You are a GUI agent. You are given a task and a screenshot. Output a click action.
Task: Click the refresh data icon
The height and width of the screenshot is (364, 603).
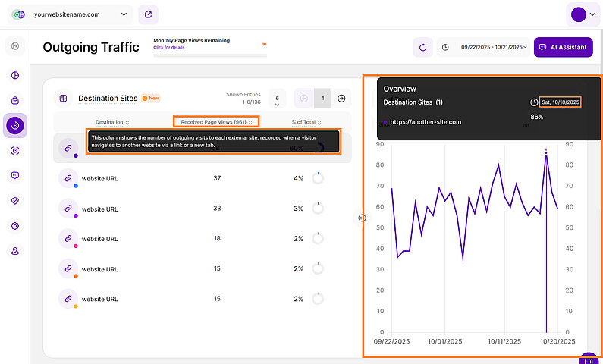coord(422,47)
